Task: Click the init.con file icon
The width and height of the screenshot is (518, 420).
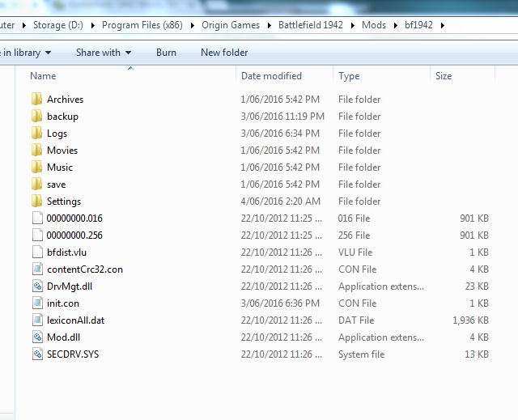Action: click(x=37, y=303)
